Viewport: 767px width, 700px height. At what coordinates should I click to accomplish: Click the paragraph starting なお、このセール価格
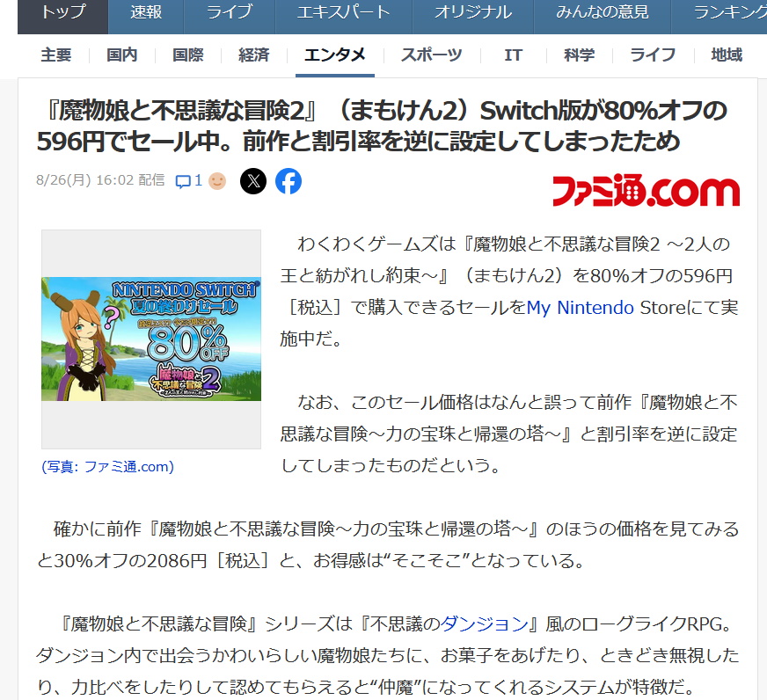click(508, 434)
